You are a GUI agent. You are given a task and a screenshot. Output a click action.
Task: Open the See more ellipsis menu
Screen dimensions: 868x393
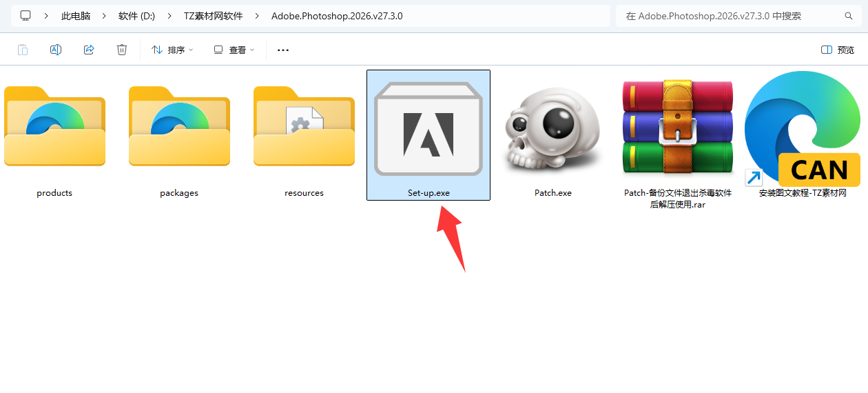283,50
